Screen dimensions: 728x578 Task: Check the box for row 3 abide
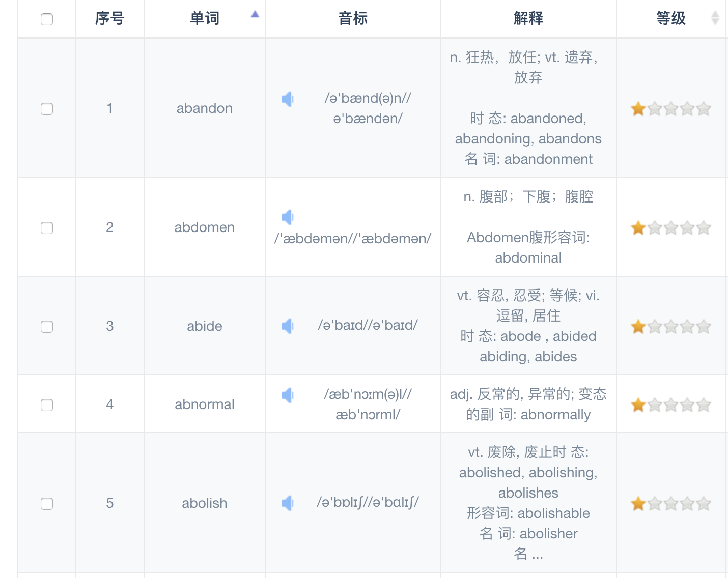pos(47,327)
